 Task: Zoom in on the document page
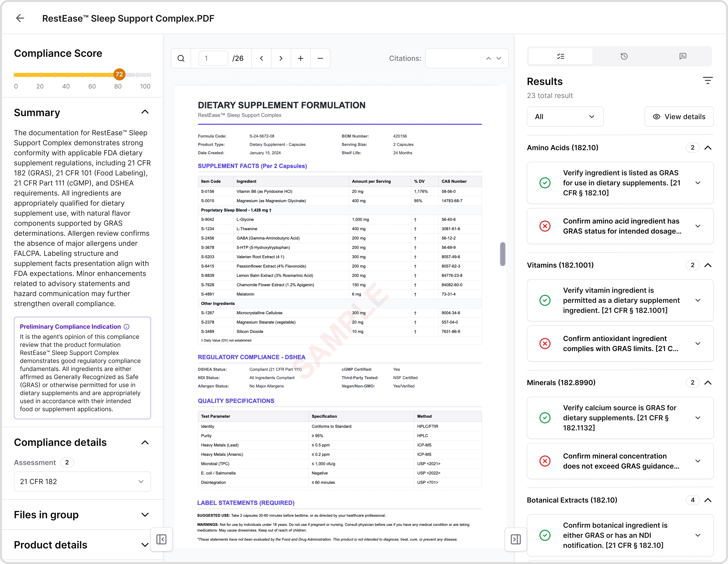point(300,58)
